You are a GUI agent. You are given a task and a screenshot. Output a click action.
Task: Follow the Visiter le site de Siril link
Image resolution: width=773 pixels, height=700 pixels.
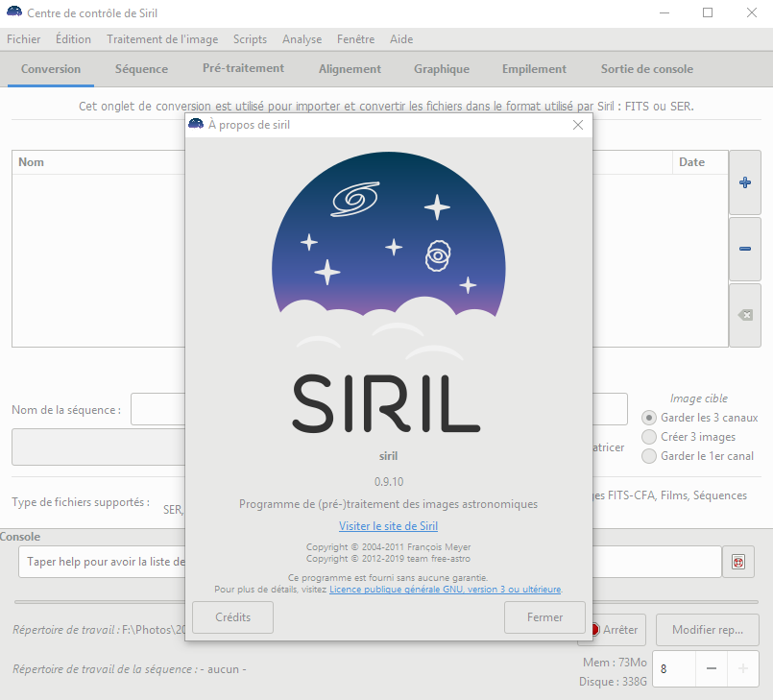389,526
